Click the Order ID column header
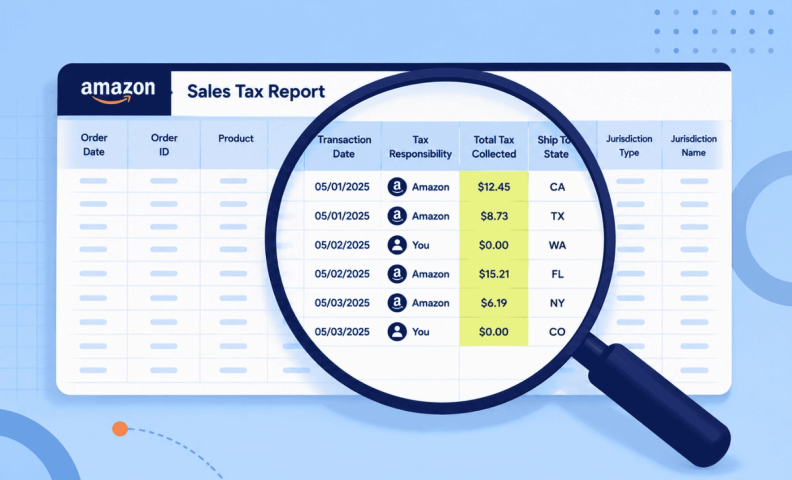 (x=164, y=145)
